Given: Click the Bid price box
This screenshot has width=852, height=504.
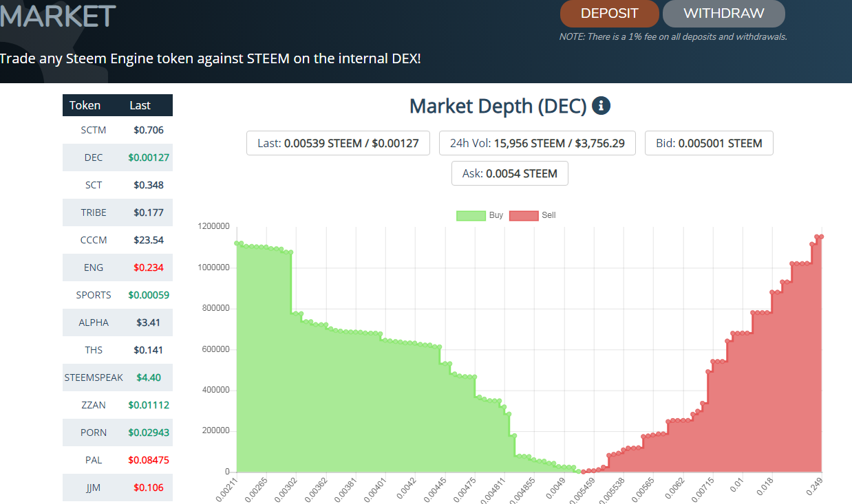Looking at the screenshot, I should (x=708, y=142).
